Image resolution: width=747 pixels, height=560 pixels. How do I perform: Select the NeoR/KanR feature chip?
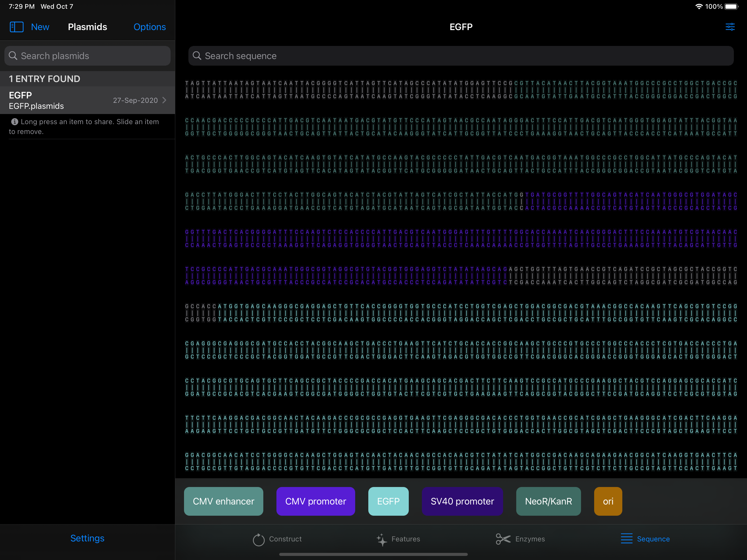point(548,501)
